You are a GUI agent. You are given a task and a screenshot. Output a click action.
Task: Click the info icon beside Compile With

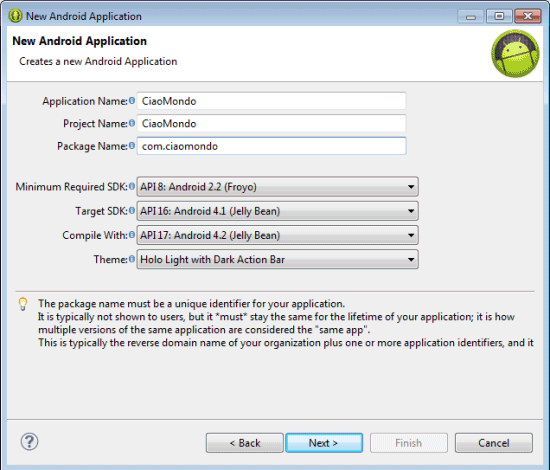pos(132,235)
